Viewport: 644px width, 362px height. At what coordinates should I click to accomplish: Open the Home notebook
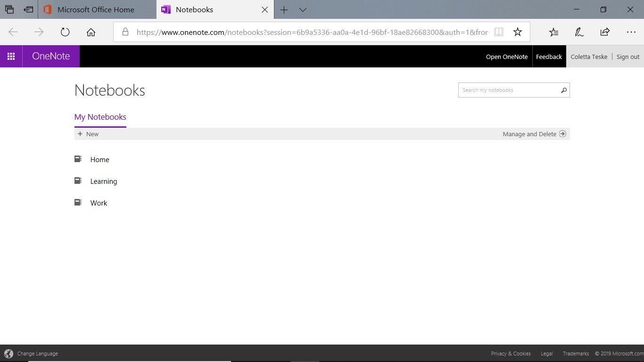[x=99, y=160]
